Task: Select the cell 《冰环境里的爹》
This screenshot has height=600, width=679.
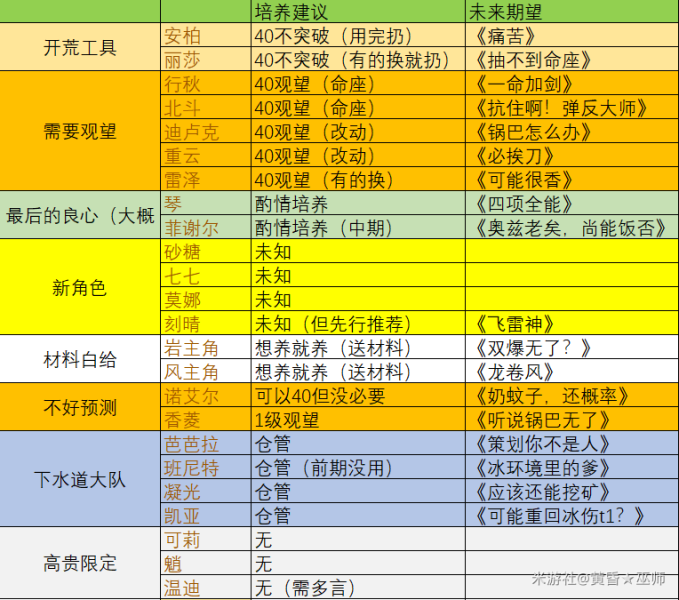Action: click(572, 467)
